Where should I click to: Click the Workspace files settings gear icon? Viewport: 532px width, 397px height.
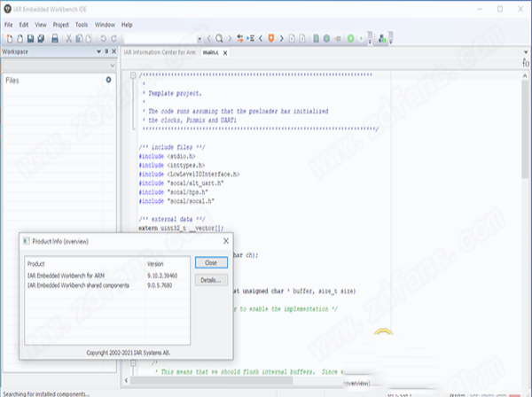coord(109,80)
